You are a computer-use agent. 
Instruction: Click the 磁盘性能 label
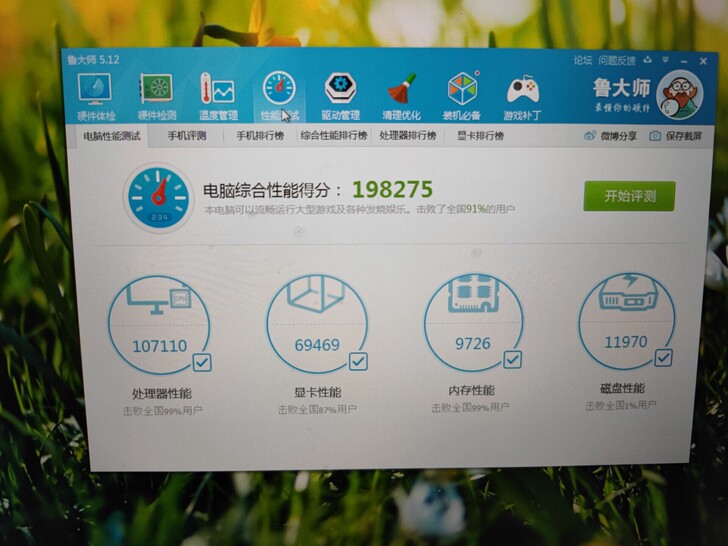click(x=623, y=388)
